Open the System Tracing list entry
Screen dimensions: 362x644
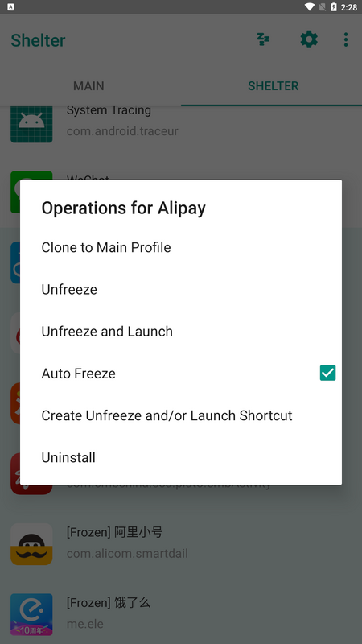click(x=181, y=124)
